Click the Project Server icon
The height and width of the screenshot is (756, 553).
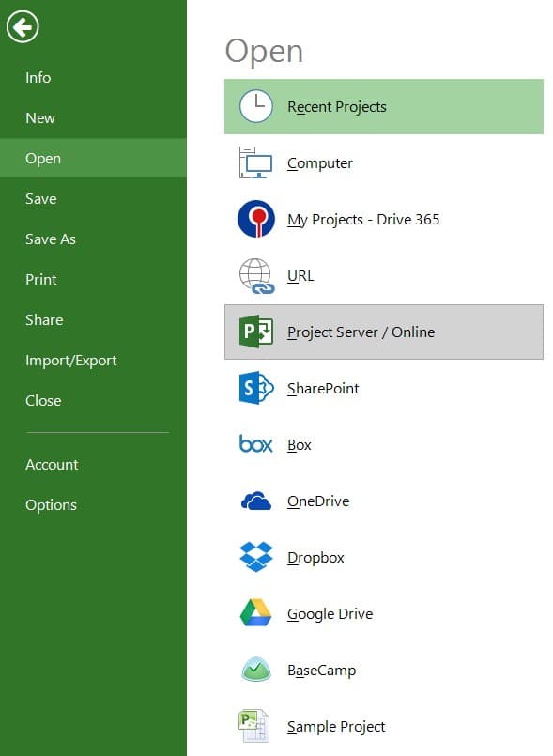point(256,332)
